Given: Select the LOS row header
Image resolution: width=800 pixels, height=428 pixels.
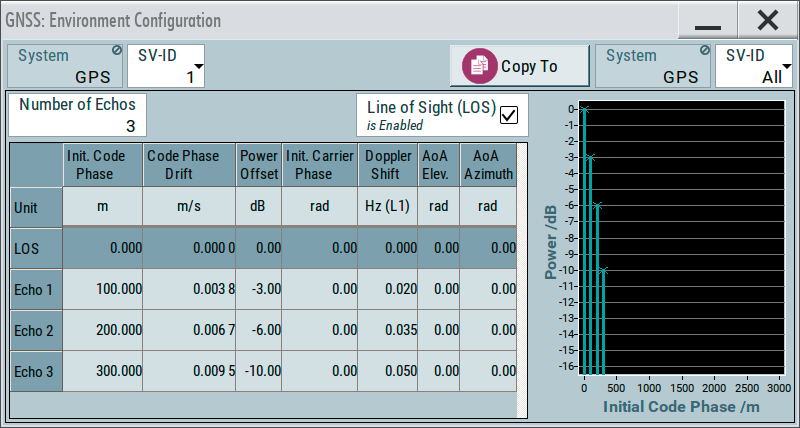Looking at the screenshot, I should pyautogui.click(x=36, y=247).
